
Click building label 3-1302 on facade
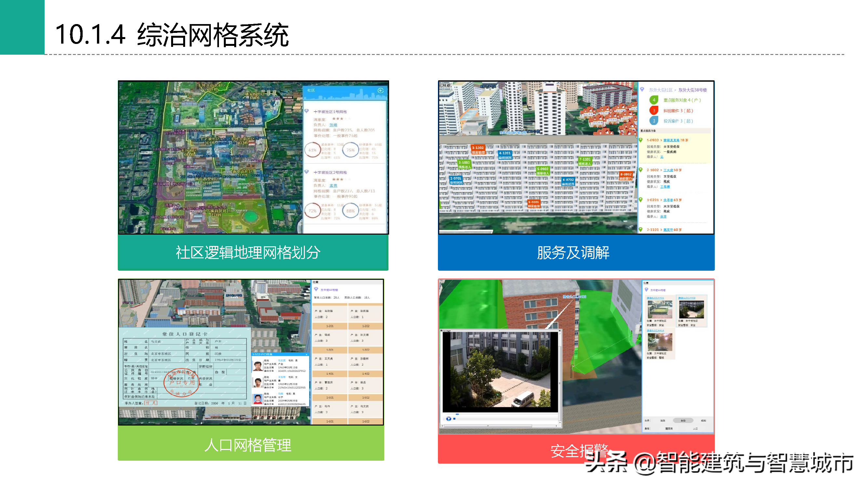(478, 150)
